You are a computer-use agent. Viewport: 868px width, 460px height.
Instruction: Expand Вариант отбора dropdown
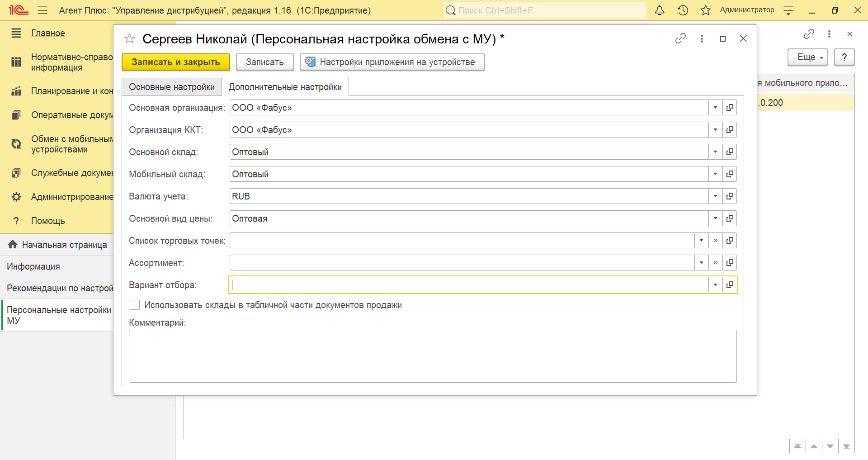tap(715, 285)
